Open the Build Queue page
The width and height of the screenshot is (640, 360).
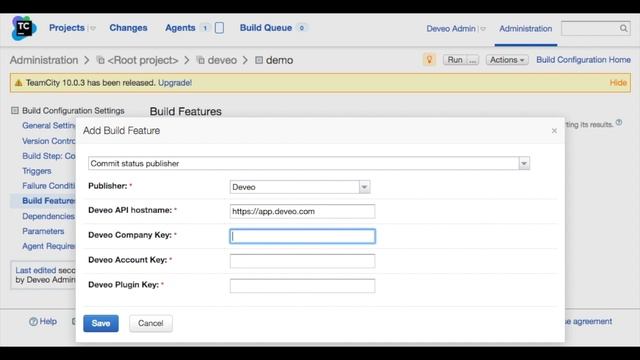(266, 28)
